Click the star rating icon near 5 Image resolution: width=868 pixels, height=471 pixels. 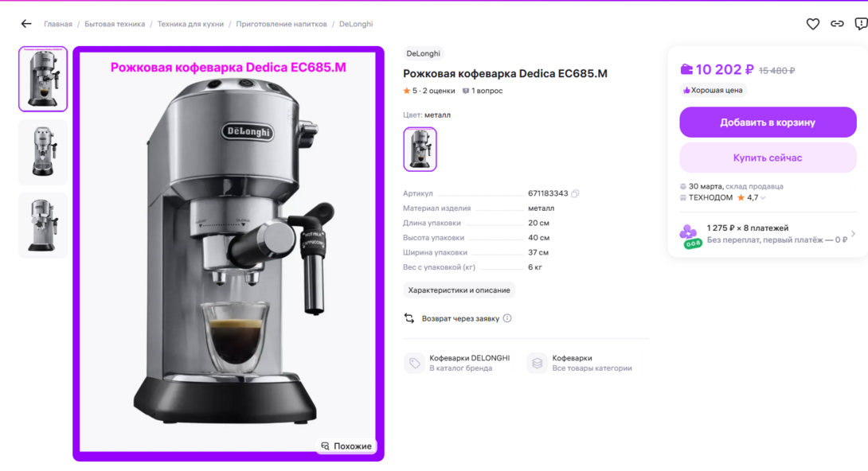coord(407,91)
